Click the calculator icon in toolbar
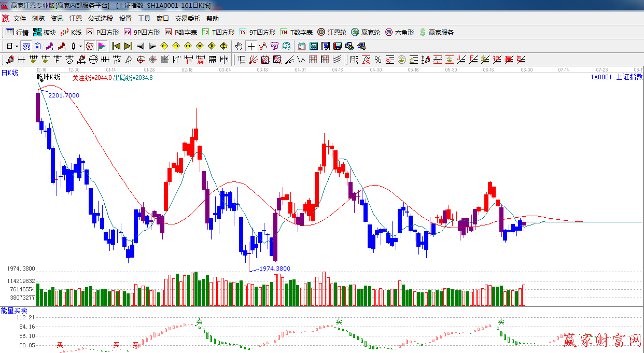 tap(313, 46)
